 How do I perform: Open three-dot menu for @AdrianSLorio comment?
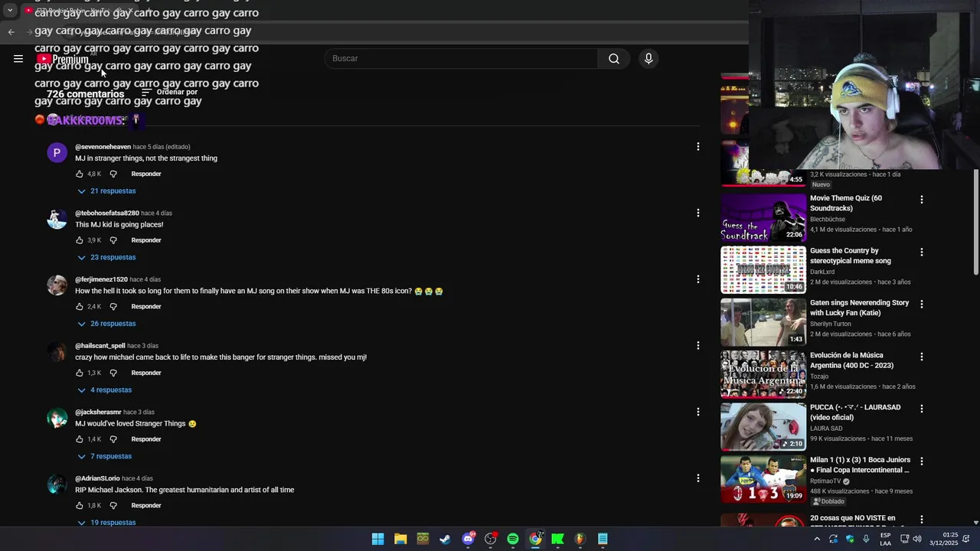(x=697, y=478)
